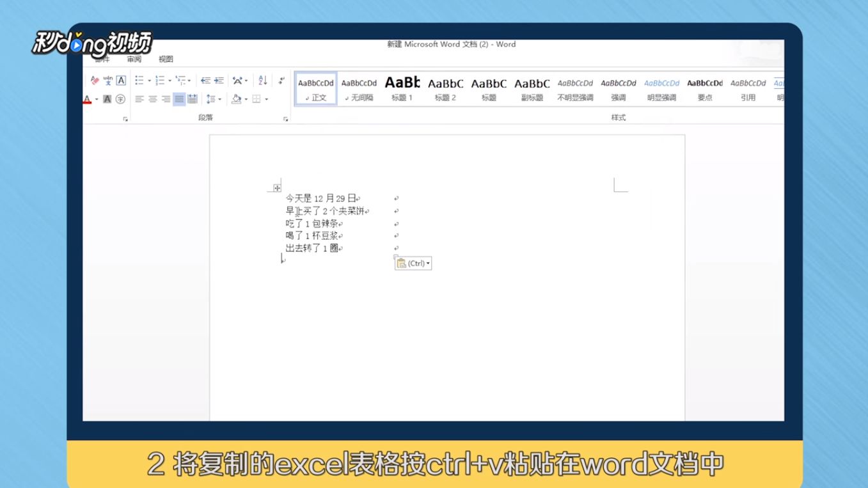The image size is (868, 488).
Task: Open the Paste Options (Ctrl) button
Action: point(413,263)
